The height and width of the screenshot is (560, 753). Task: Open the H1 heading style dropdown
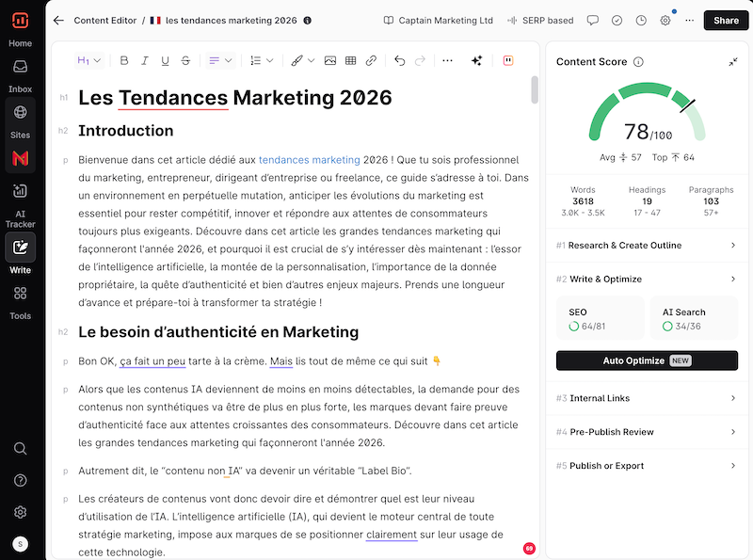click(89, 60)
